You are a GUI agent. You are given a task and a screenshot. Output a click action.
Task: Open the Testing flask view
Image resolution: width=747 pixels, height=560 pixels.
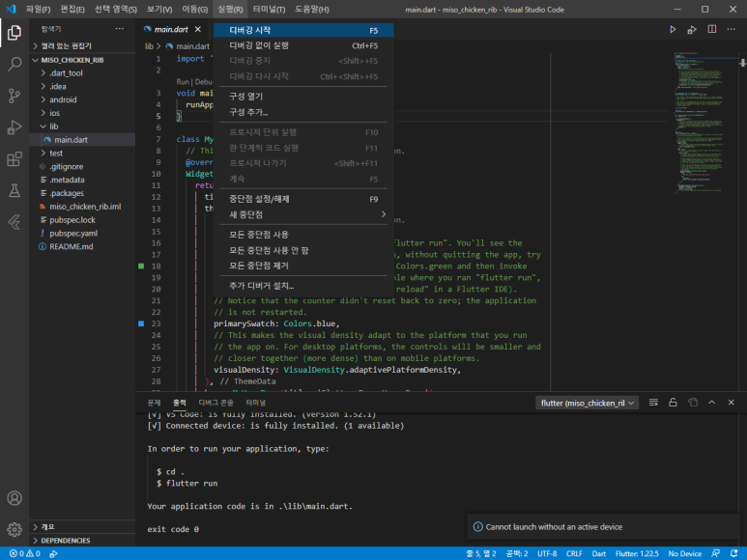14,190
